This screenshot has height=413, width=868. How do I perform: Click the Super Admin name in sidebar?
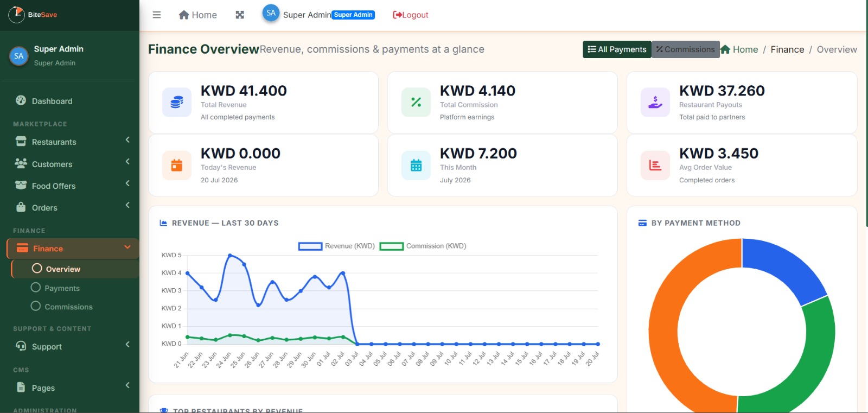tap(59, 49)
